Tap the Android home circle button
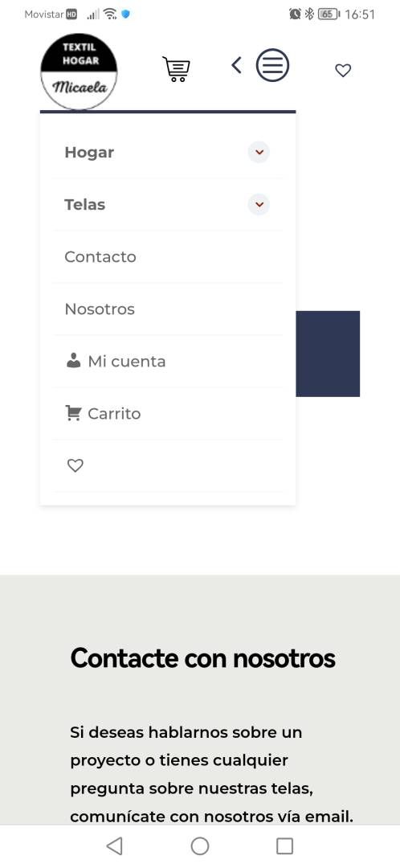 tap(200, 845)
